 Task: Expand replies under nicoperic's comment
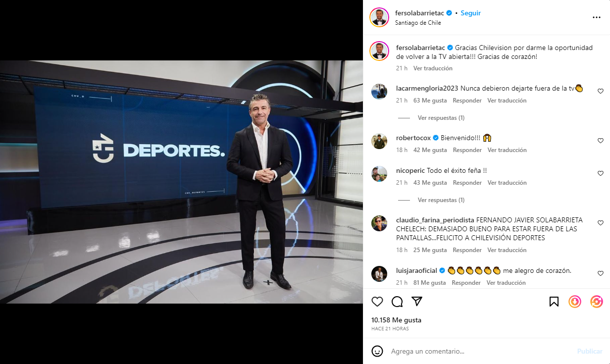click(441, 200)
